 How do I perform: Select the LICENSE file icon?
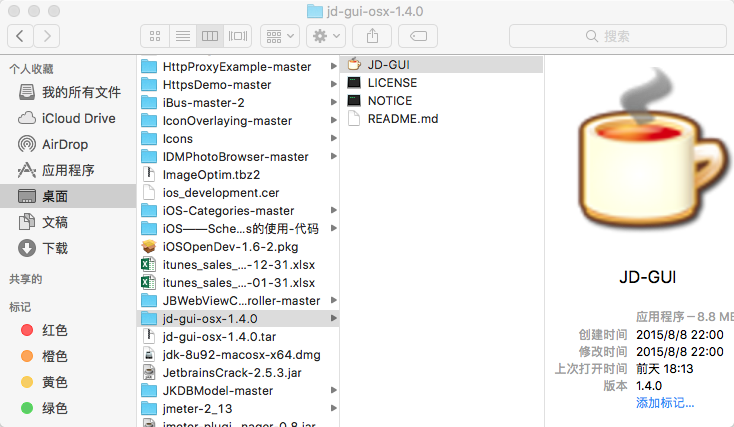point(354,83)
